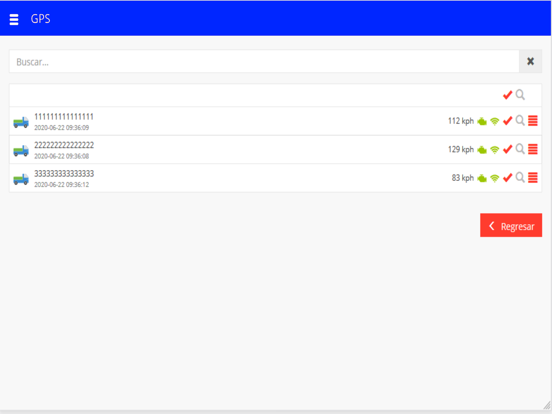Locate device 222222222222222 with its magnifier icon
The height and width of the screenshot is (414, 552).
[520, 149]
